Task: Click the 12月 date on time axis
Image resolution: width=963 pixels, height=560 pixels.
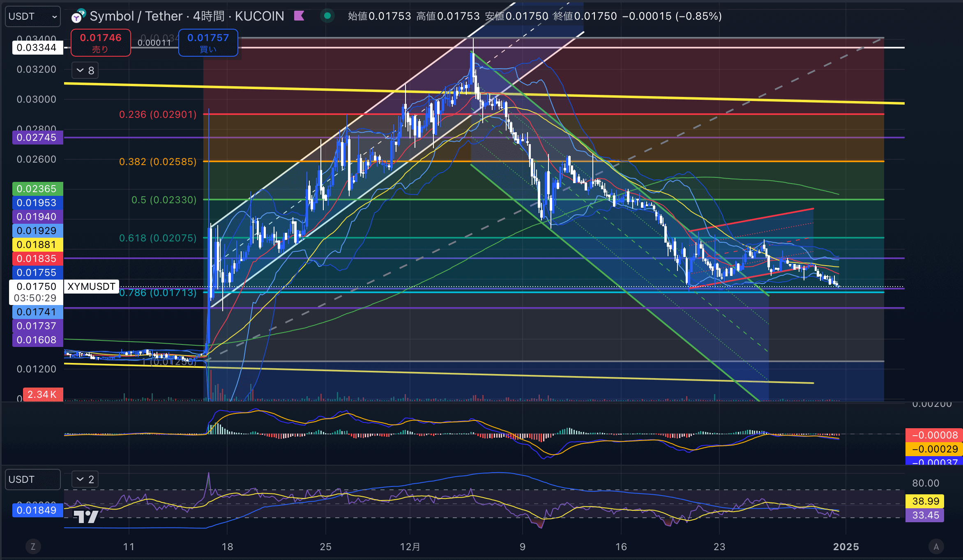Action: tap(410, 547)
